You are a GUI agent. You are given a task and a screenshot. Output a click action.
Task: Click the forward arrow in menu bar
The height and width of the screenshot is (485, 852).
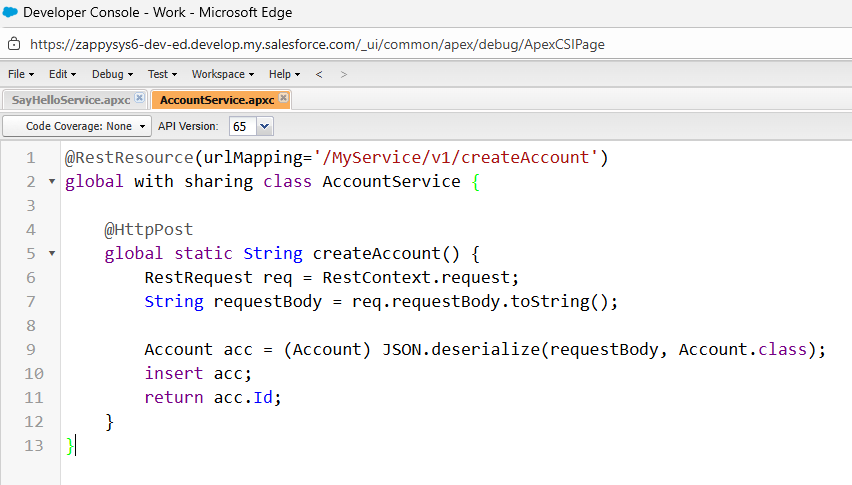[344, 74]
